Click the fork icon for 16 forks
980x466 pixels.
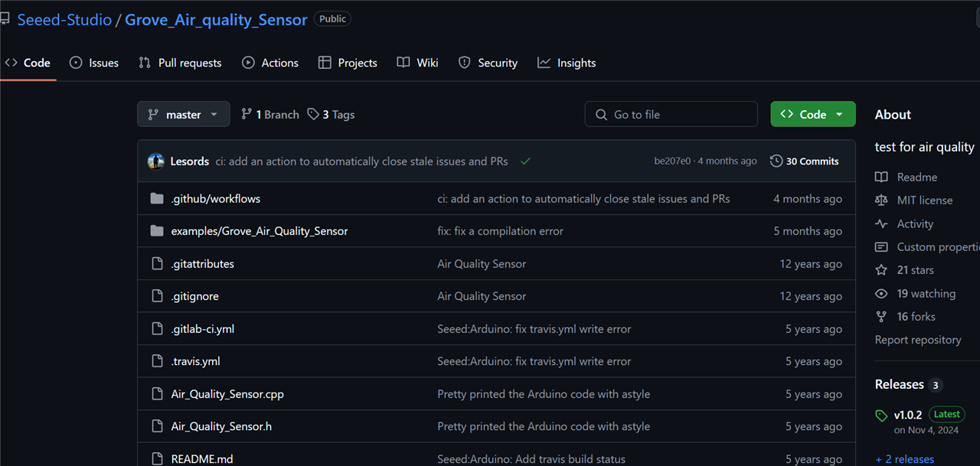pyautogui.click(x=881, y=317)
